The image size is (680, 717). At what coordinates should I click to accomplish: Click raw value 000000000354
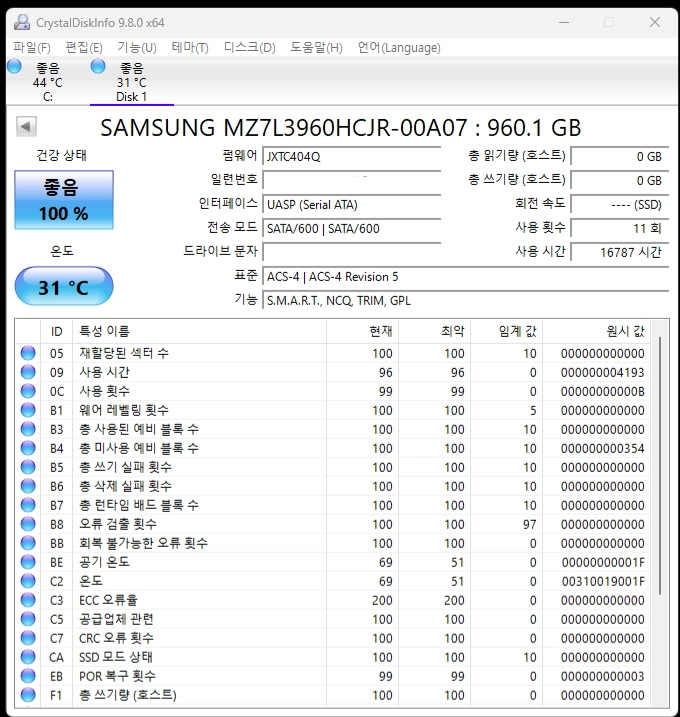pos(602,448)
